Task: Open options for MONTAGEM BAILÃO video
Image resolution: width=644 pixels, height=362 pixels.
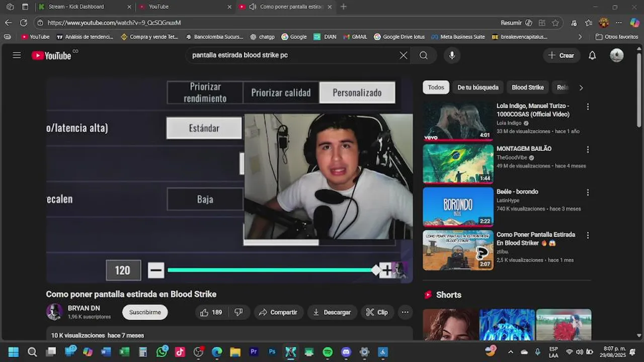Action: click(588, 149)
